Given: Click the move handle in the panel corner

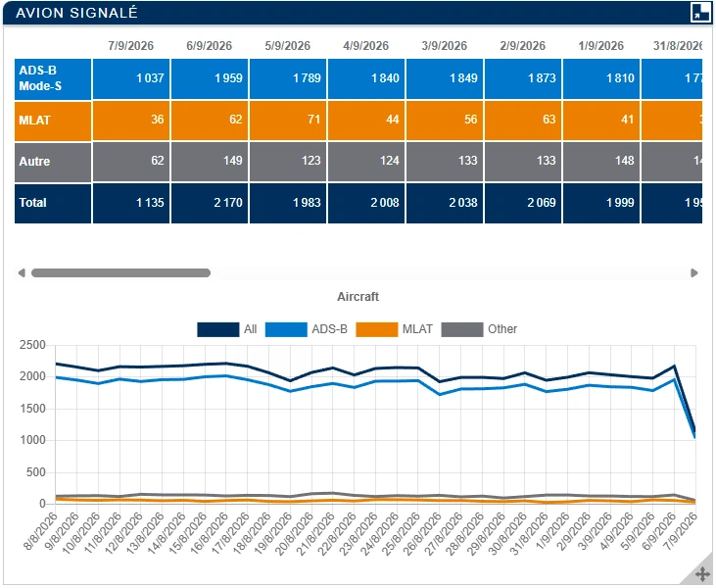Looking at the screenshot, I should coord(702,574).
